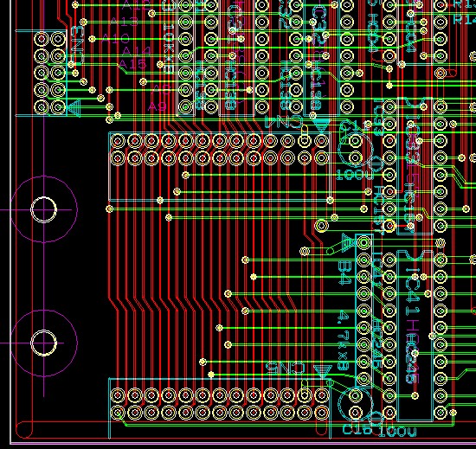Select the pin-1 triangle marker of CN5
Screen dimensions: 476x449
pyautogui.click(x=323, y=371)
